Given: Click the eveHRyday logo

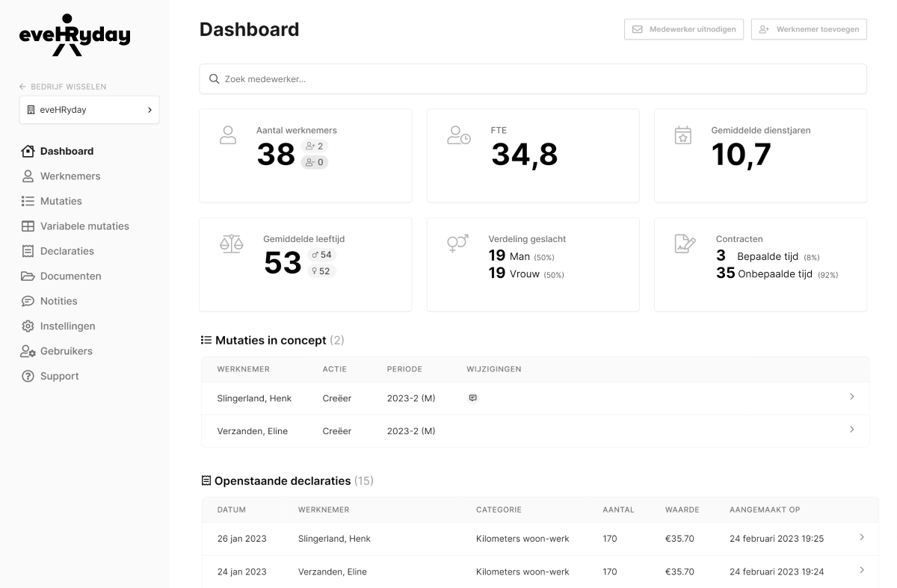Looking at the screenshot, I should pyautogui.click(x=75, y=35).
